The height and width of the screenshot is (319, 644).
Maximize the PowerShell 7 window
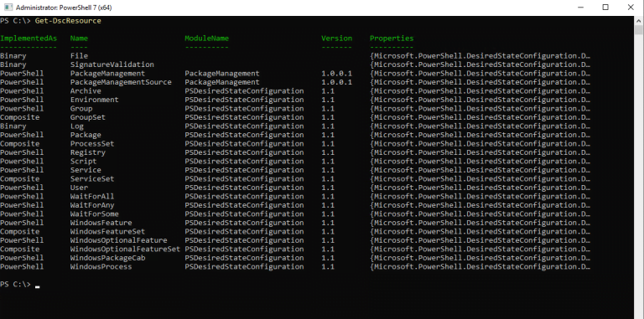605,8
